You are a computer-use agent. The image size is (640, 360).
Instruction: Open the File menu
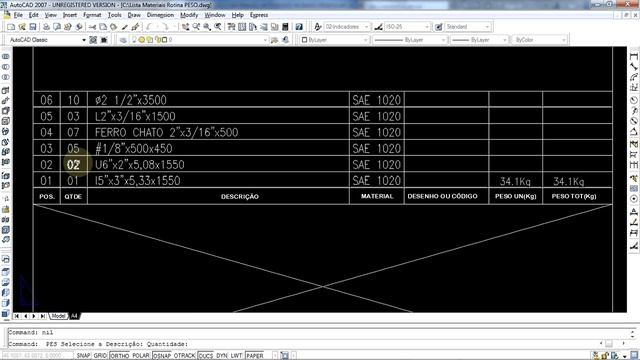pyautogui.click(x=18, y=15)
